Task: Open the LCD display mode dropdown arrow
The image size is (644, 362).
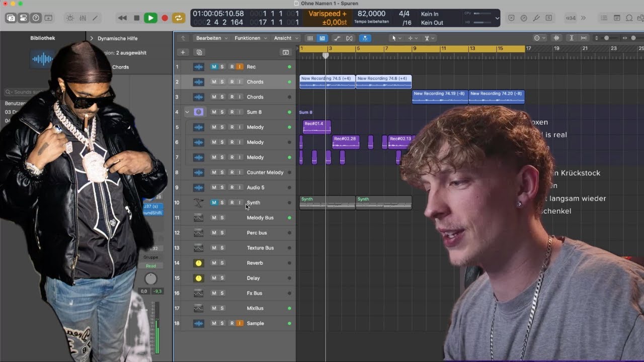Action: tap(498, 18)
